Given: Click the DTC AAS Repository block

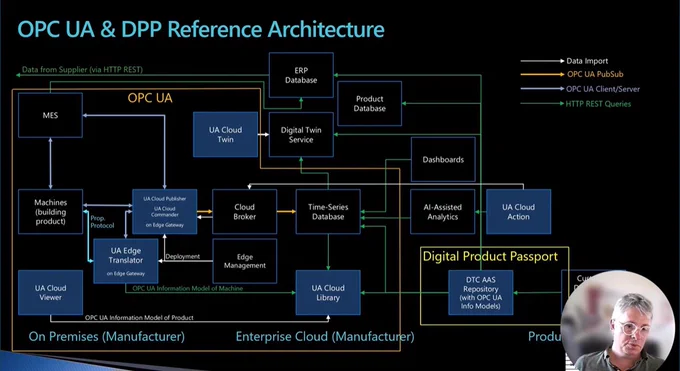Looking at the screenshot, I should click(x=481, y=292).
